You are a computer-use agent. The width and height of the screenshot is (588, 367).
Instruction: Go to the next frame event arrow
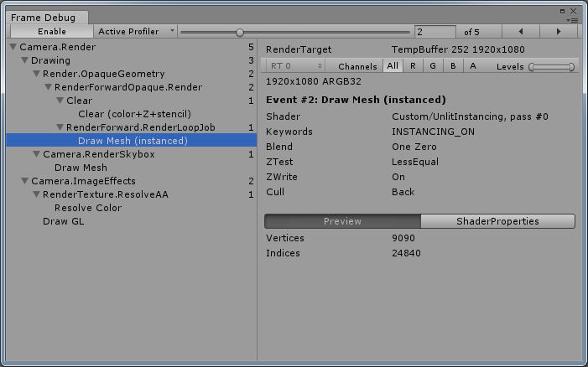(x=559, y=31)
